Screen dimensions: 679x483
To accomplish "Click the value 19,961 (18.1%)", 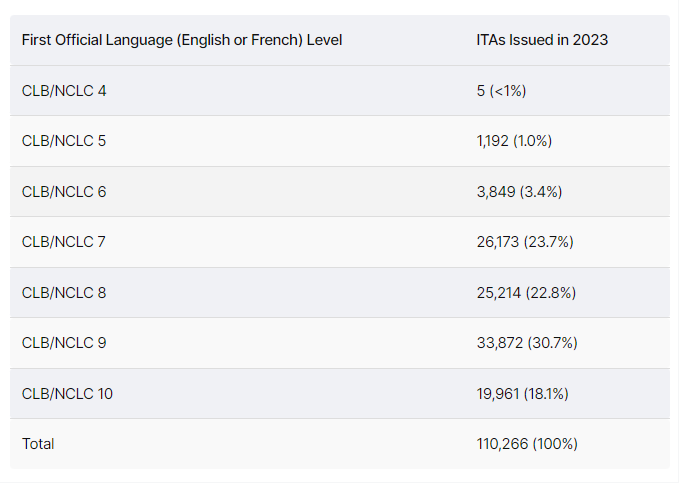I will (522, 393).
